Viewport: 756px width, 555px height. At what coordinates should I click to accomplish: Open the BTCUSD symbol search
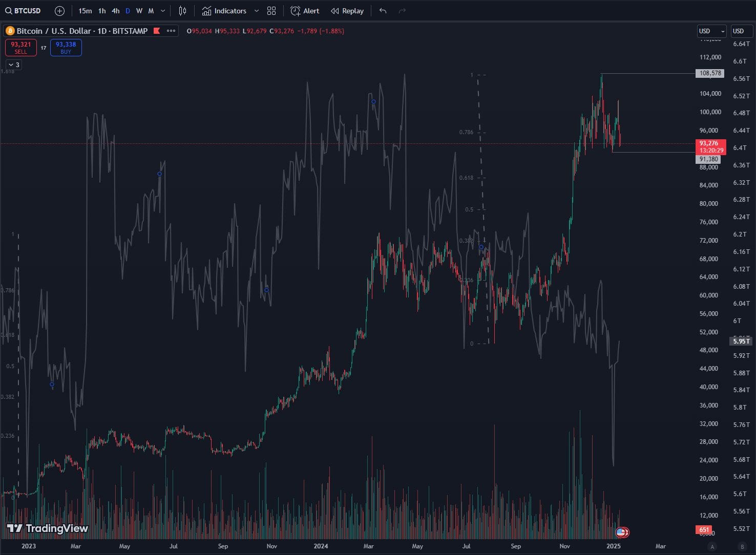click(x=23, y=11)
